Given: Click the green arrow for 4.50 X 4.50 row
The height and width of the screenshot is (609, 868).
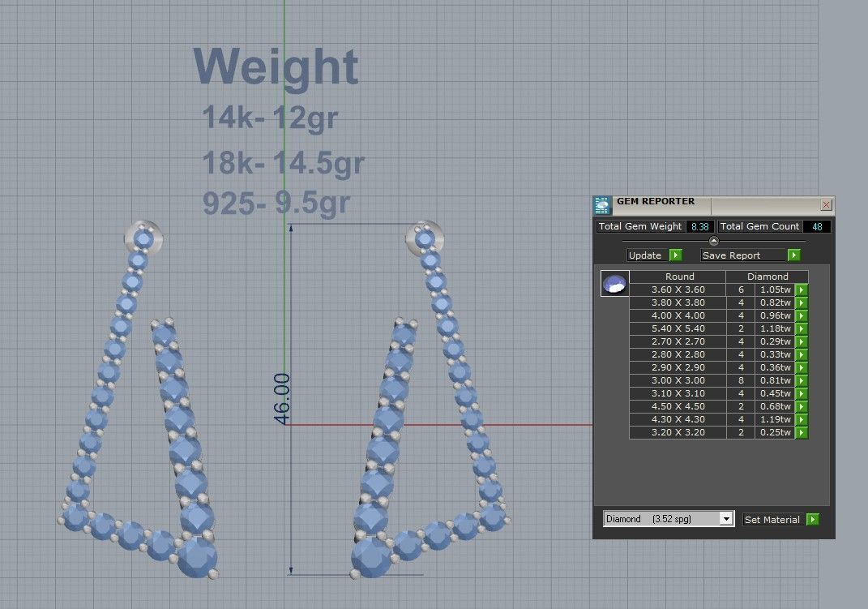Looking at the screenshot, I should [x=801, y=406].
